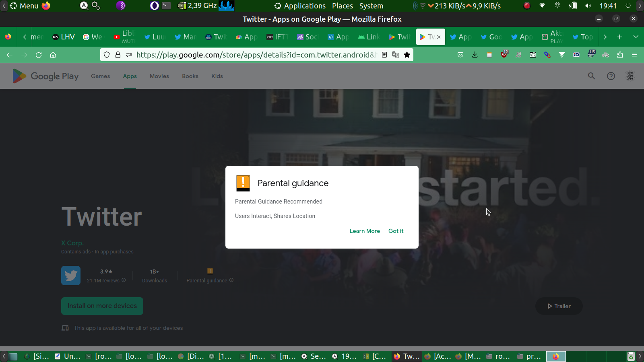Switch to the Top tab
Viewport: 644px width, 362px height.
(x=584, y=37)
